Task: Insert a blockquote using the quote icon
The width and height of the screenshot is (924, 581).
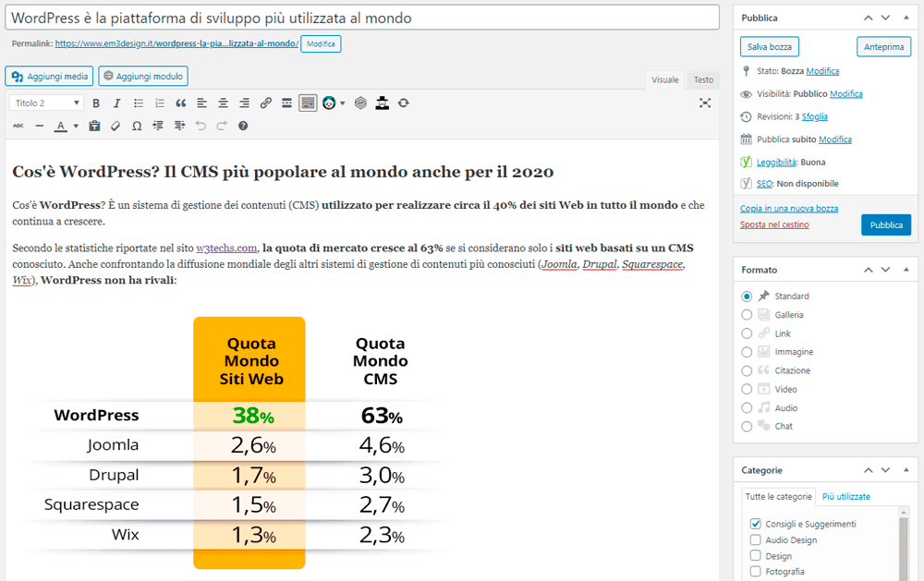Action: coord(181,103)
